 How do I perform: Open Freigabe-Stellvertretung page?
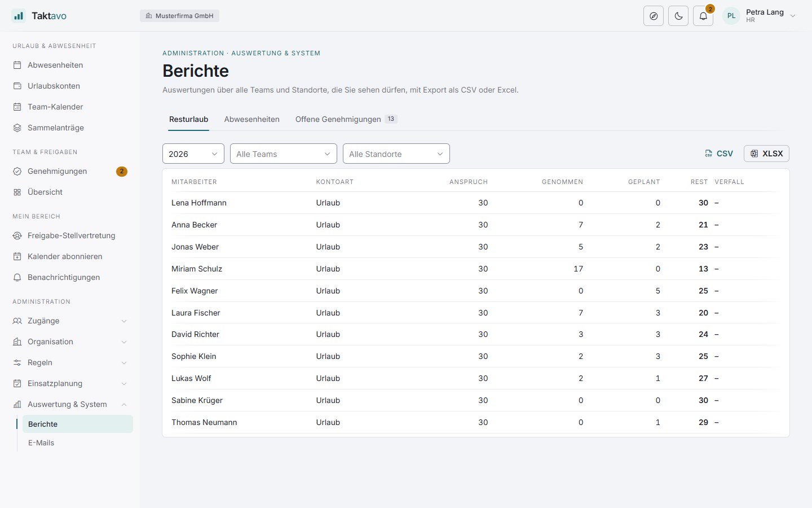70,235
